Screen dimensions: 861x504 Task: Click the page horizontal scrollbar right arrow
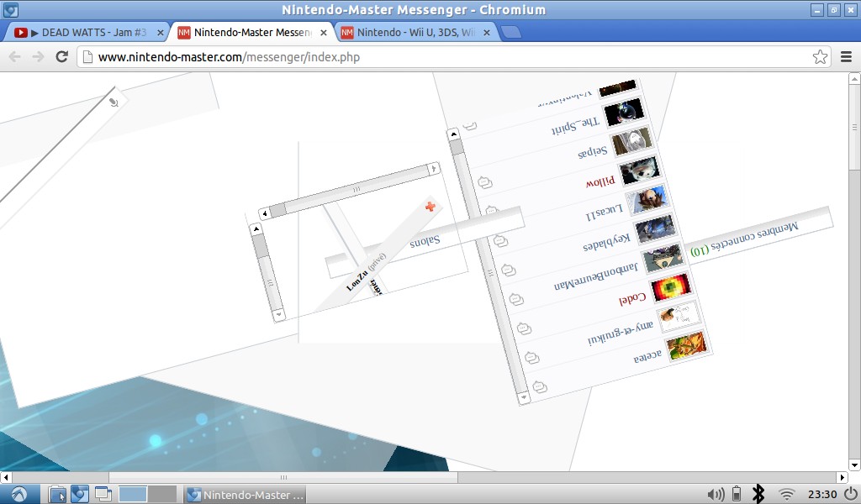[x=843, y=477]
